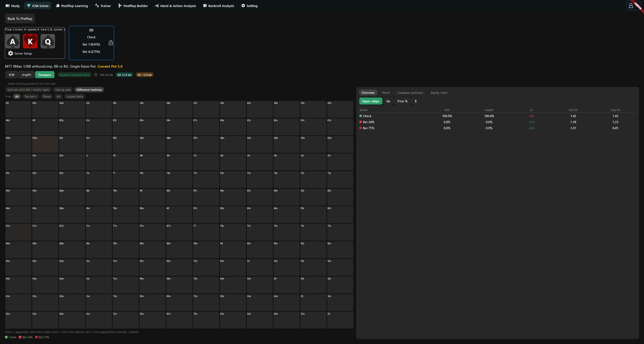Open the ICM Solver tab
This screenshot has height=344, width=644.
tap(38, 6)
